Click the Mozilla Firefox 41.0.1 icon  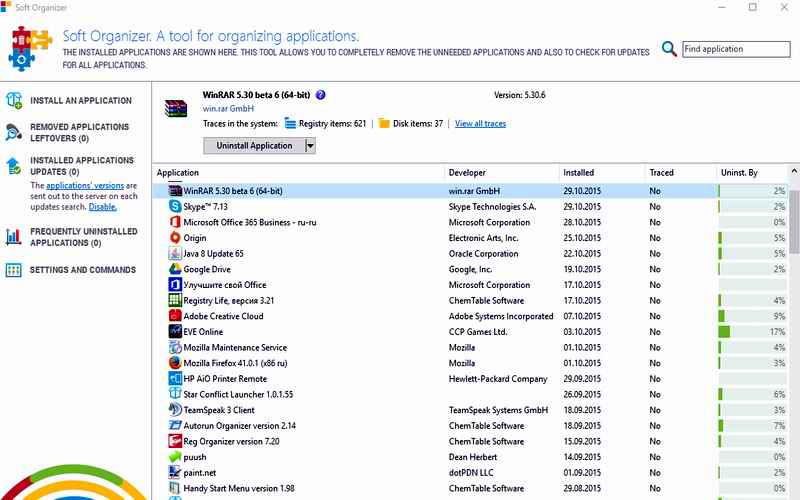(x=174, y=363)
